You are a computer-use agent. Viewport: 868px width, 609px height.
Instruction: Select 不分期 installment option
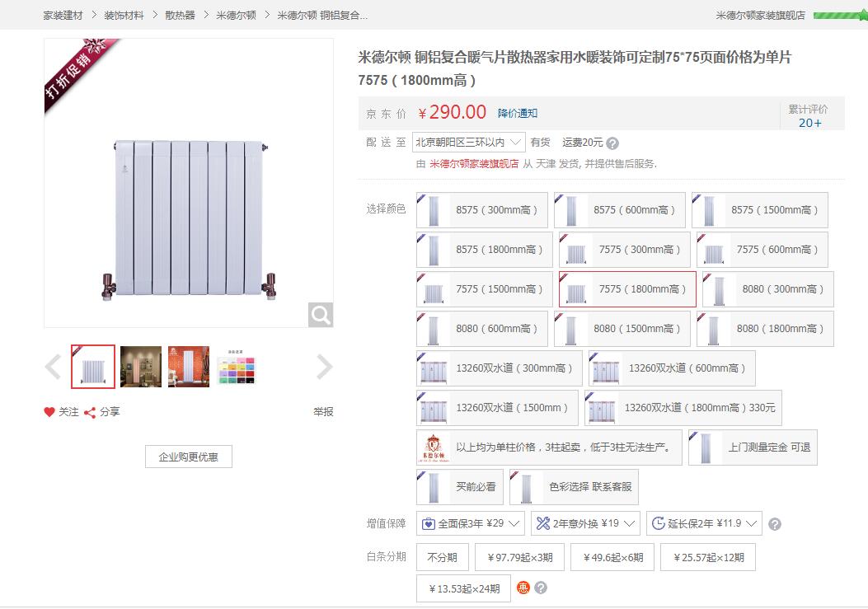(x=443, y=558)
